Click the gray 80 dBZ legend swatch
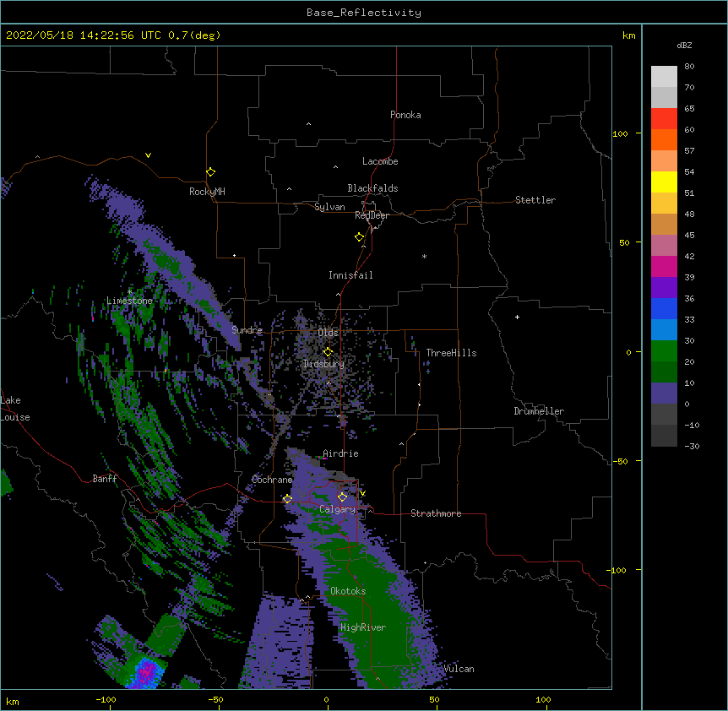 point(664,77)
